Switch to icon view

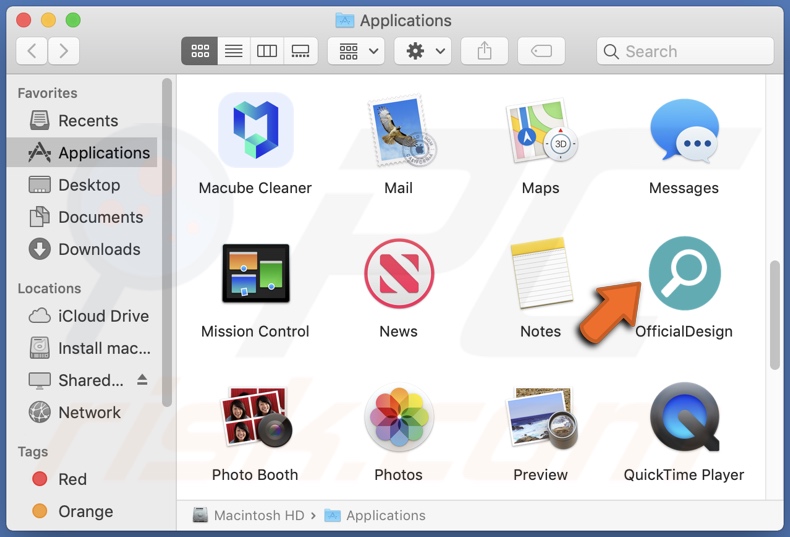[200, 51]
